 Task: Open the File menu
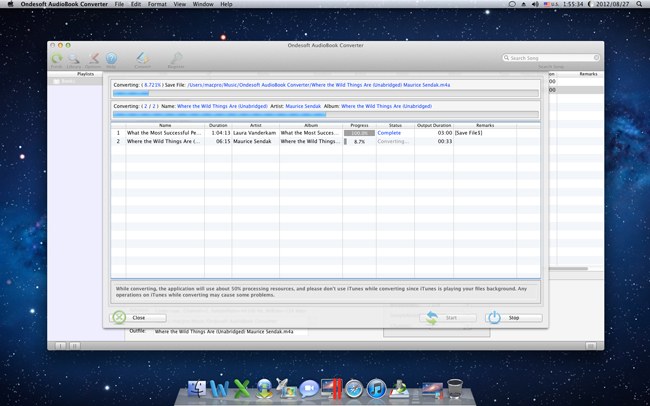tap(119, 4)
